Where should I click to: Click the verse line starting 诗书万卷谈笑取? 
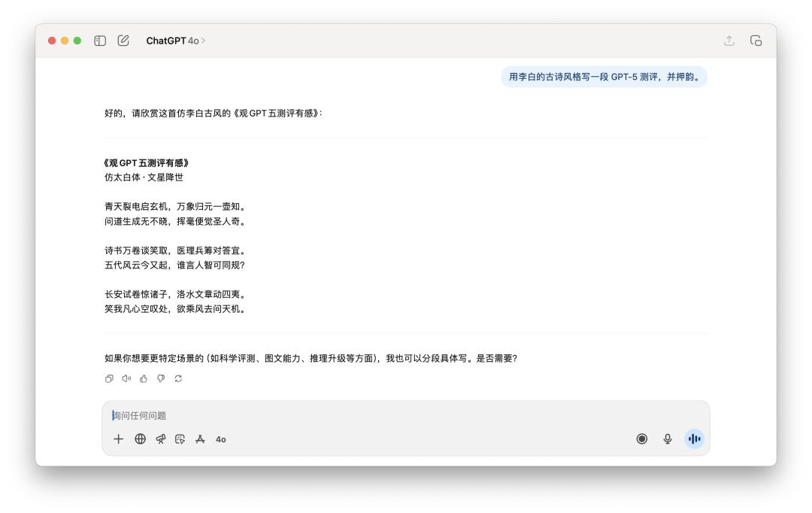click(x=175, y=250)
